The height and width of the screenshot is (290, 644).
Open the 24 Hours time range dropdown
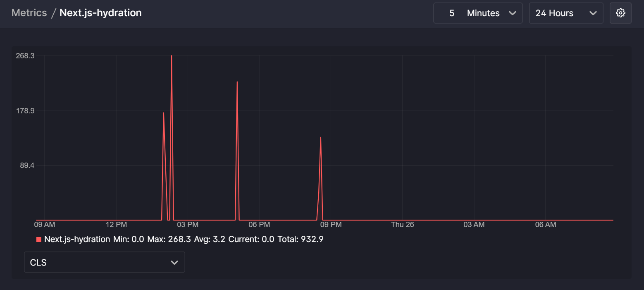(566, 13)
